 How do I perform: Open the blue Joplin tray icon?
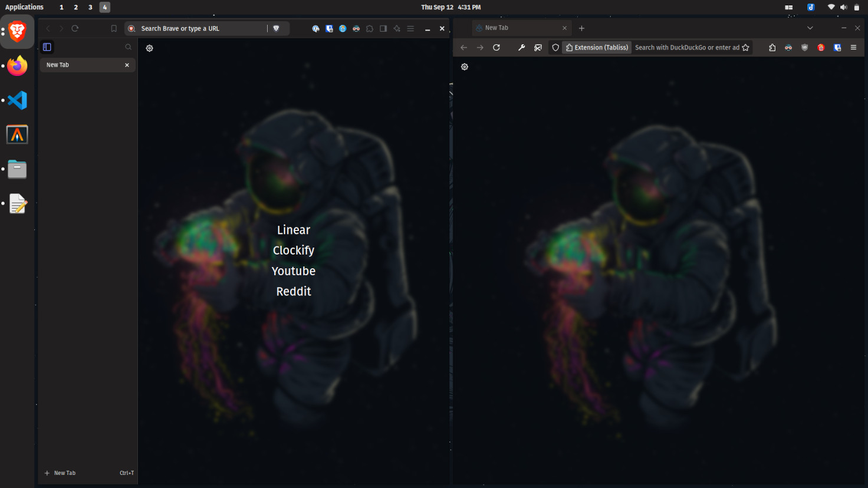pos(811,7)
